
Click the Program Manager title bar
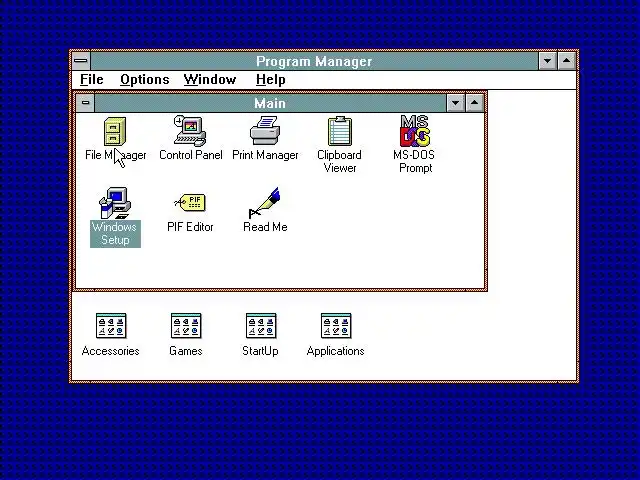[314, 61]
